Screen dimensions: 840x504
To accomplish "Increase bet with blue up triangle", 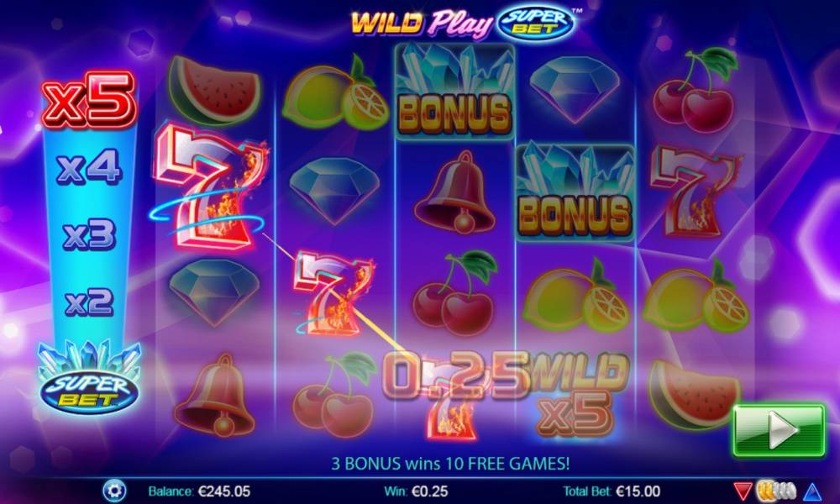I will [812, 491].
